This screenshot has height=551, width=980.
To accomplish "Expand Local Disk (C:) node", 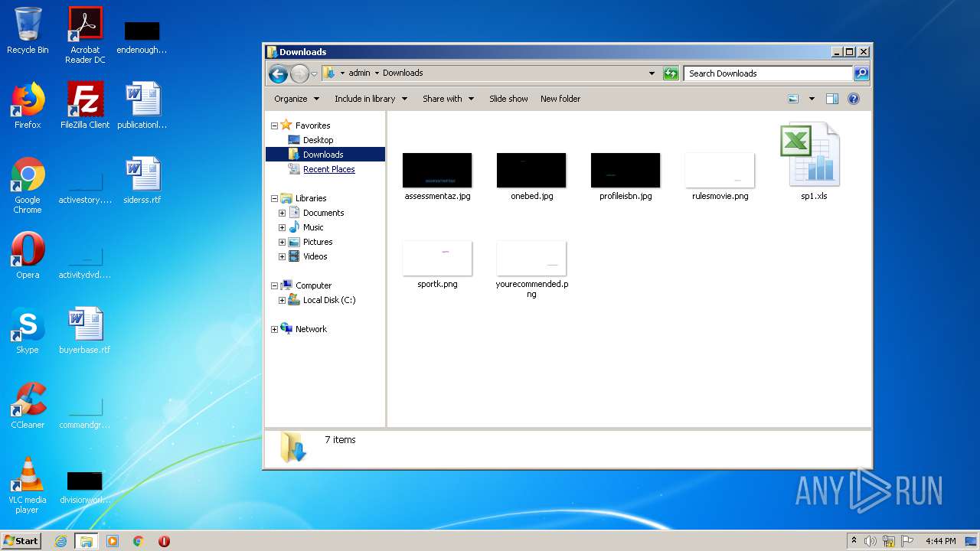I will pos(282,300).
